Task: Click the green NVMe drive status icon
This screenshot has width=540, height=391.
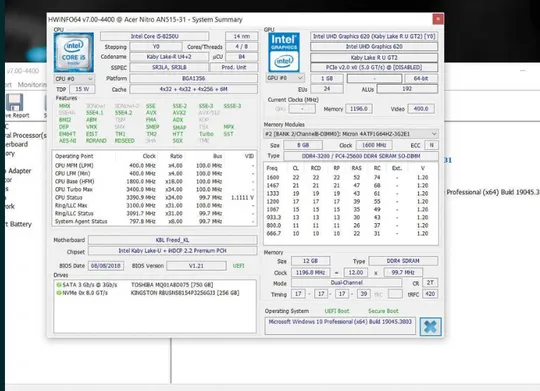Action: tap(59, 293)
